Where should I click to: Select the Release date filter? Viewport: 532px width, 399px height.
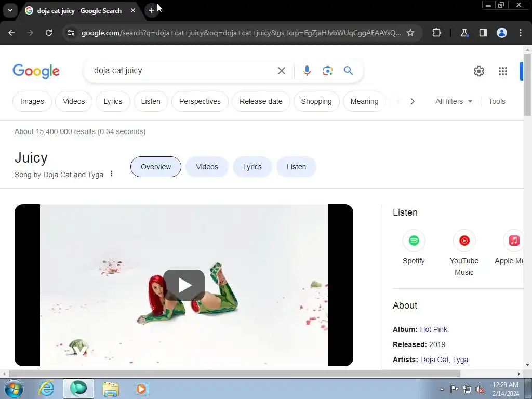261,101
